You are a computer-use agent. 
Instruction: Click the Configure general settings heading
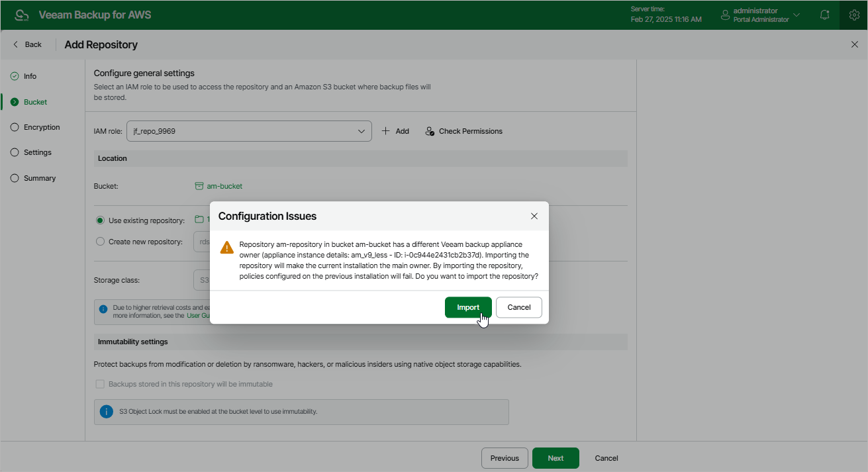pos(144,73)
